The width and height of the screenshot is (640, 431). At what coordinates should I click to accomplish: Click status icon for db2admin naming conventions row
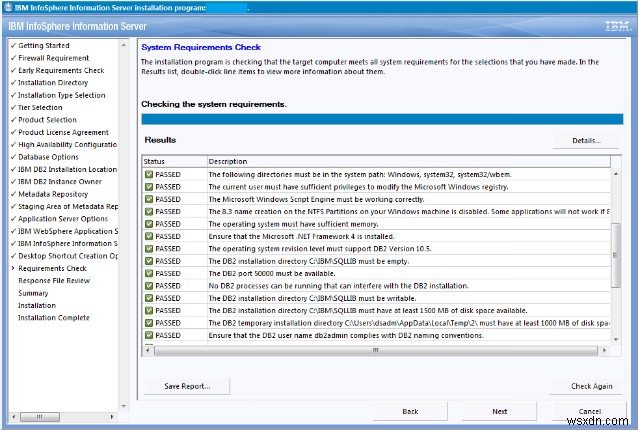pos(148,335)
